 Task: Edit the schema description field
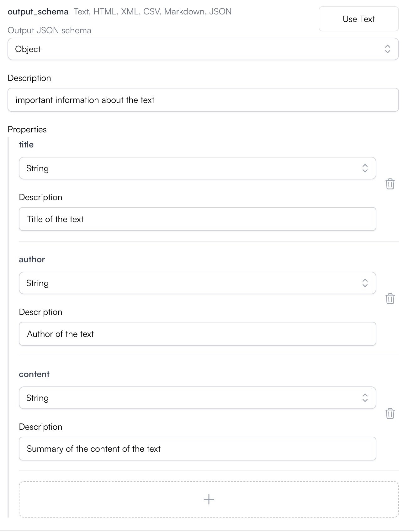coord(203,100)
